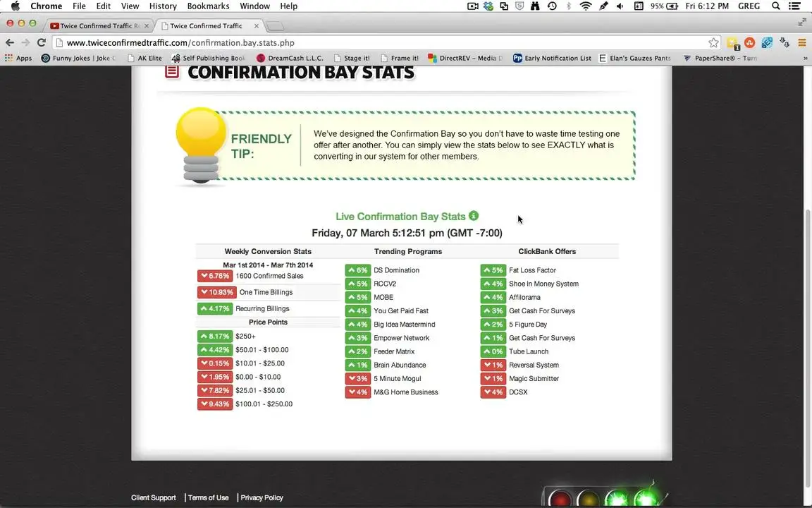Image resolution: width=812 pixels, height=508 pixels.
Task: Open the Early Notification List bookmark
Action: coord(552,58)
